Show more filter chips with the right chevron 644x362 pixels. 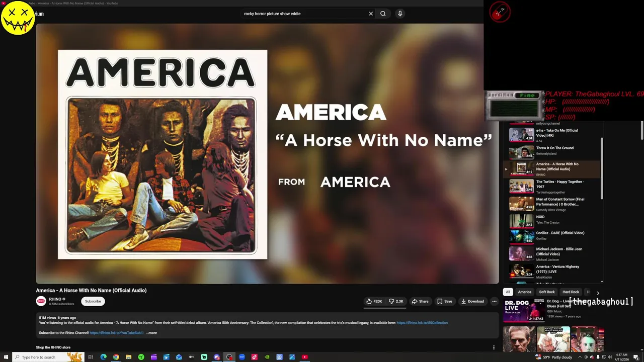tap(598, 293)
